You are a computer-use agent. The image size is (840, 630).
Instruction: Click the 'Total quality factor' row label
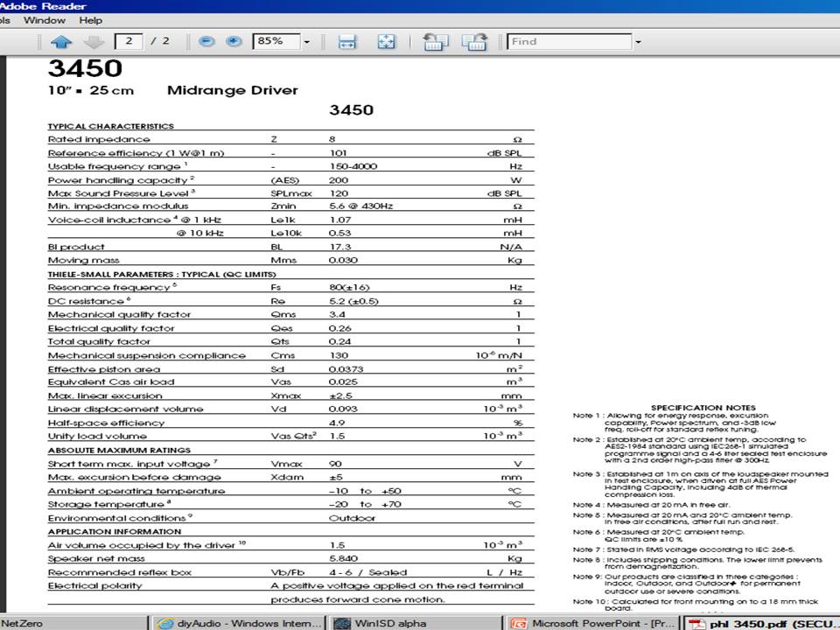[99, 341]
